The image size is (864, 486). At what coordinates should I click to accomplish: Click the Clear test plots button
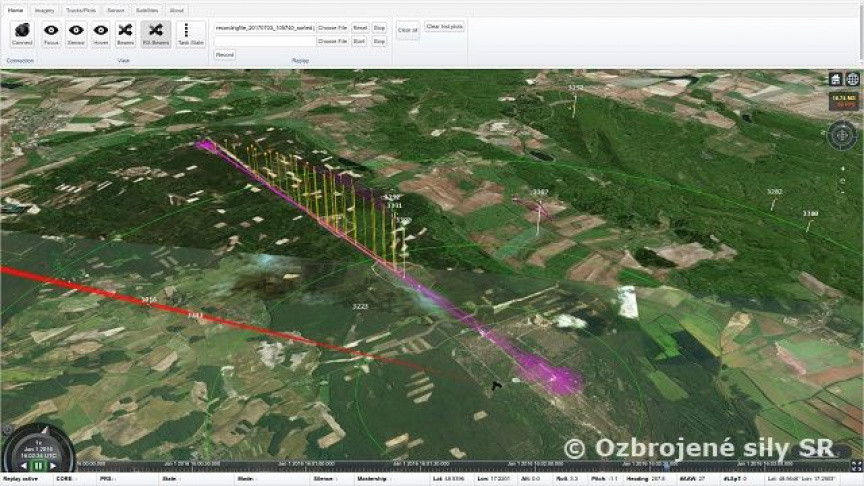[x=444, y=27]
